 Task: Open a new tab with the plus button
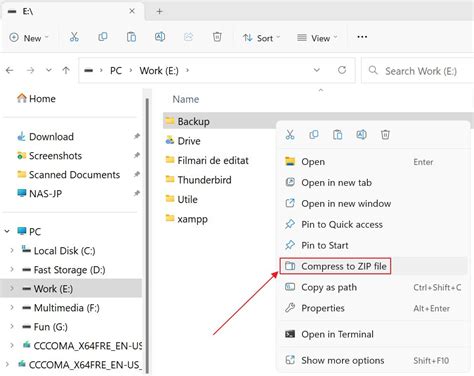pyautogui.click(x=159, y=11)
